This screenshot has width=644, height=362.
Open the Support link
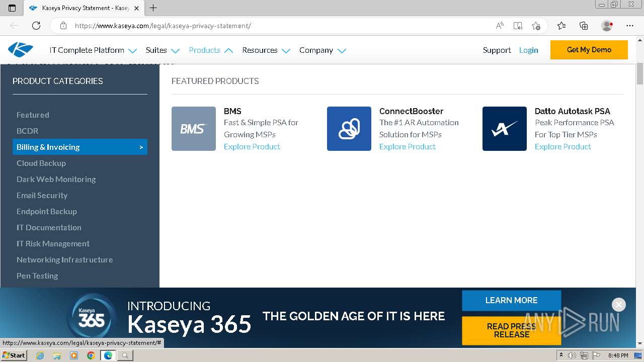click(x=497, y=50)
